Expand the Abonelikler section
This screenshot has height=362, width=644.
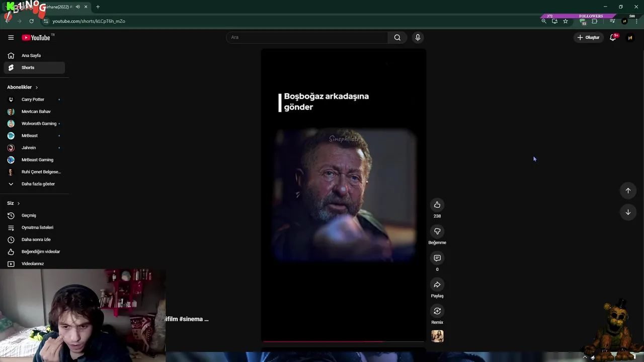pyautogui.click(x=23, y=87)
